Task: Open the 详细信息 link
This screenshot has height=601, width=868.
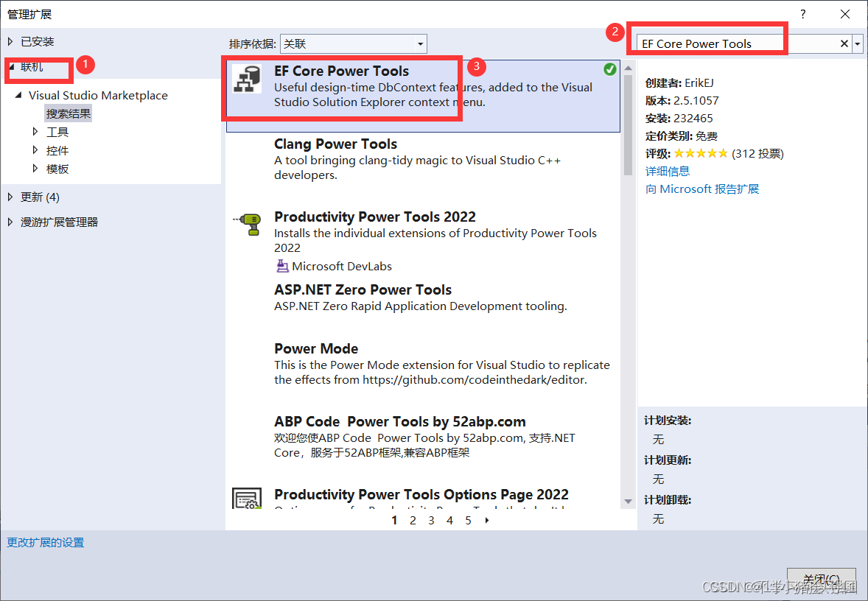Action: 668,171
